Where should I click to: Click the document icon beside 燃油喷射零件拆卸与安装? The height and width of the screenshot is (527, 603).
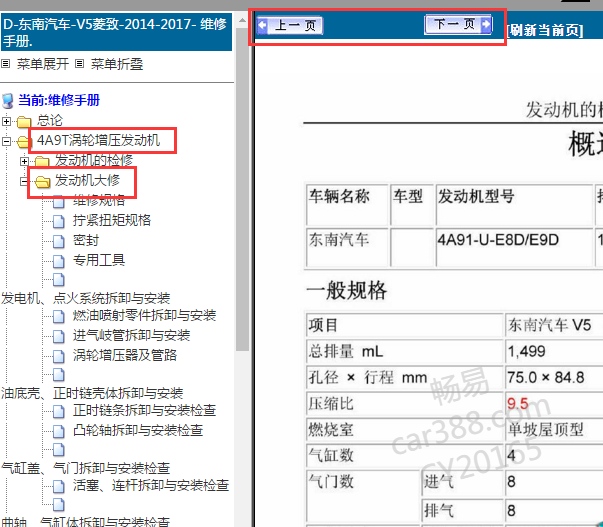[x=58, y=317]
